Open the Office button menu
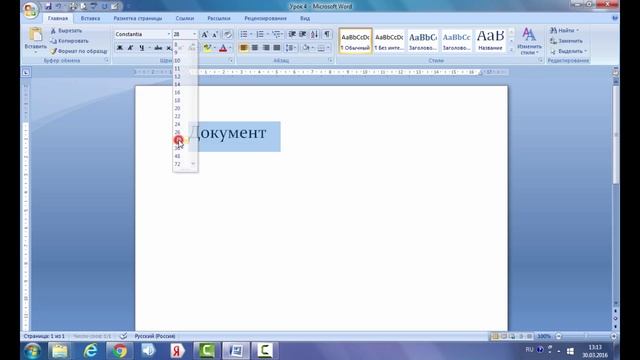Viewport: 640px width, 360px height. click(31, 10)
